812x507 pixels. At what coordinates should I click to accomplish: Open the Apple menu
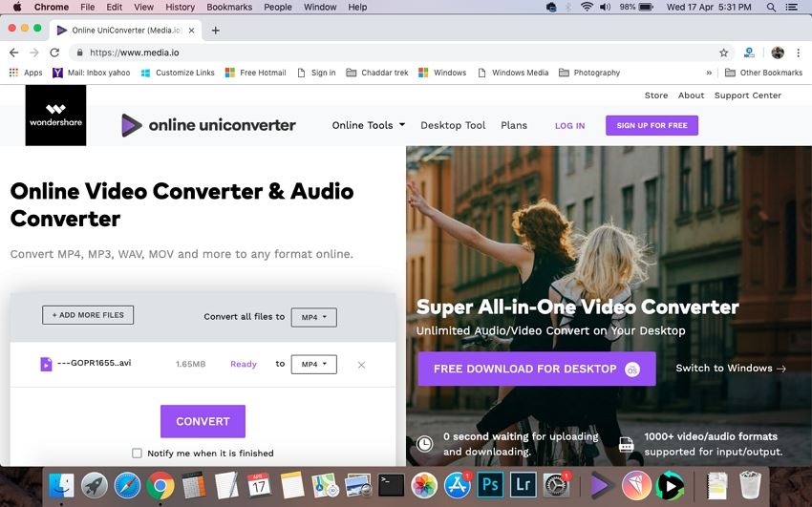coord(16,8)
